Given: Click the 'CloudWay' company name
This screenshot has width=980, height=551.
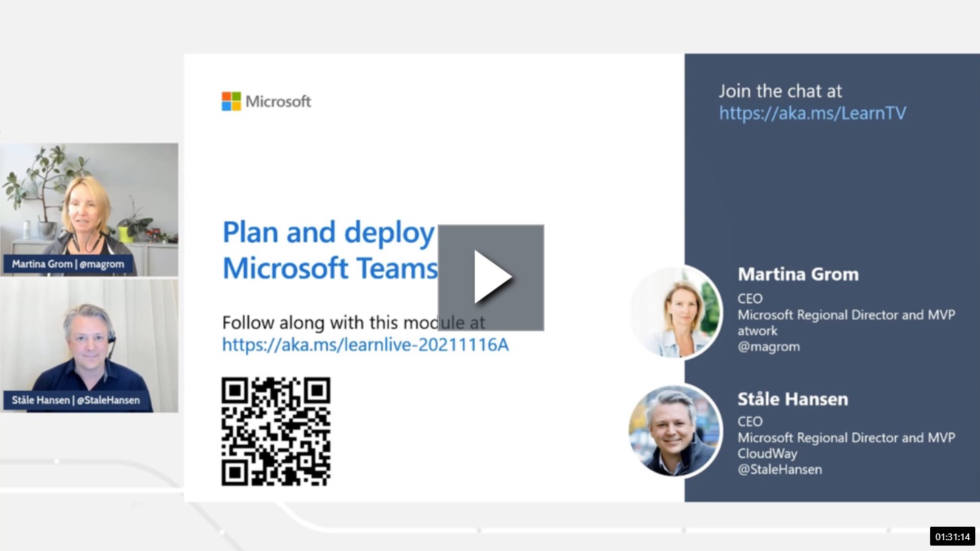Looking at the screenshot, I should point(768,453).
